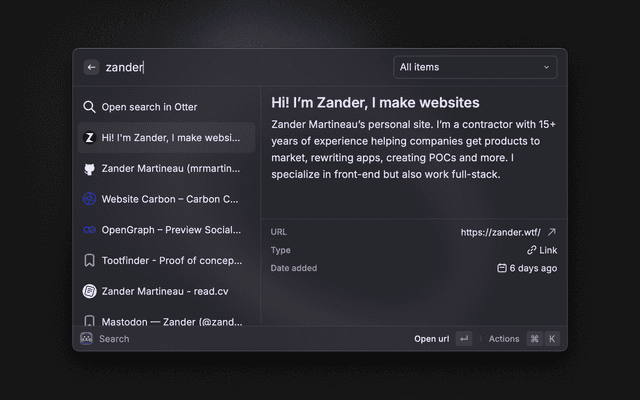The image size is (640, 400).
Task: Click the Website Carbon globe icon
Action: (x=89, y=199)
